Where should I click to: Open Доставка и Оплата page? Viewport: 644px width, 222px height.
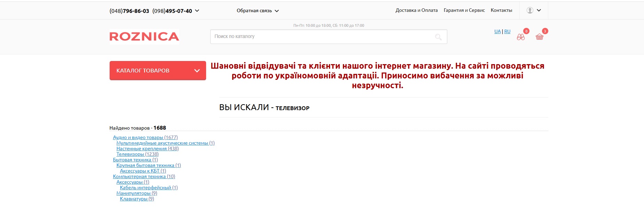pos(416,10)
